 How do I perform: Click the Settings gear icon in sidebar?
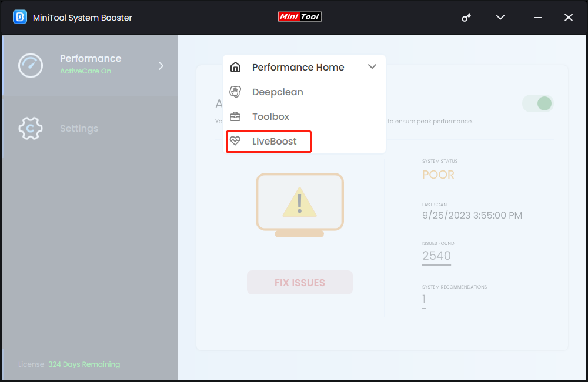pos(31,128)
